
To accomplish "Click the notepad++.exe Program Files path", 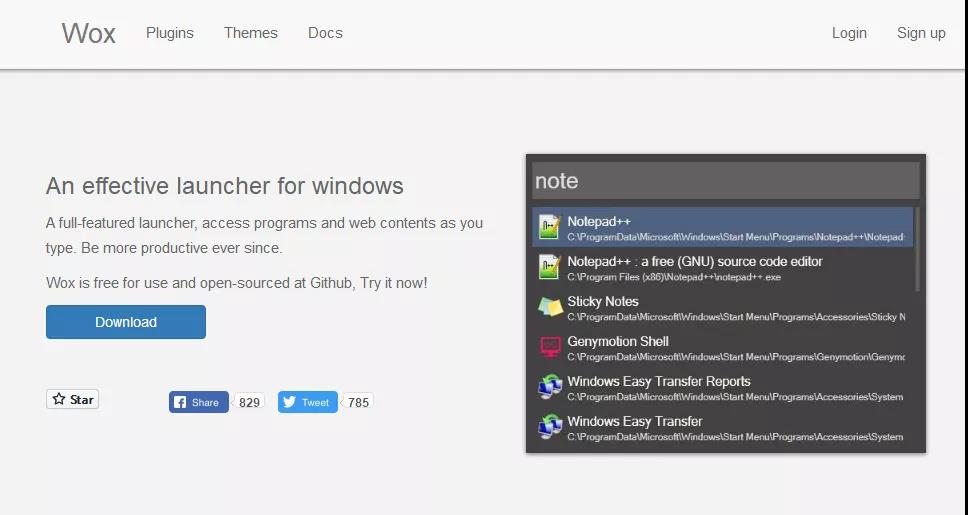I will click(674, 277).
